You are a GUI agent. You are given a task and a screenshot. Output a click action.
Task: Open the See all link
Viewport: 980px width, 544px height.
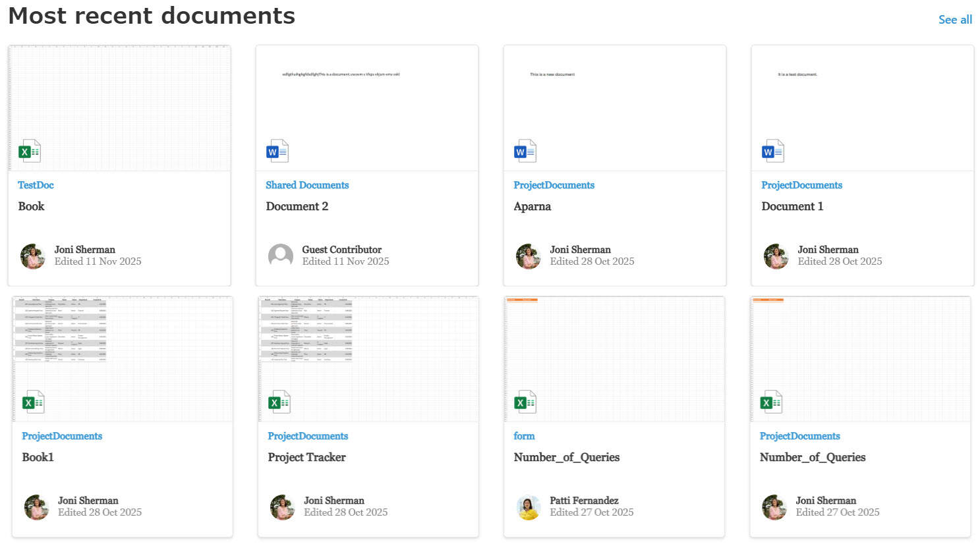(x=955, y=19)
